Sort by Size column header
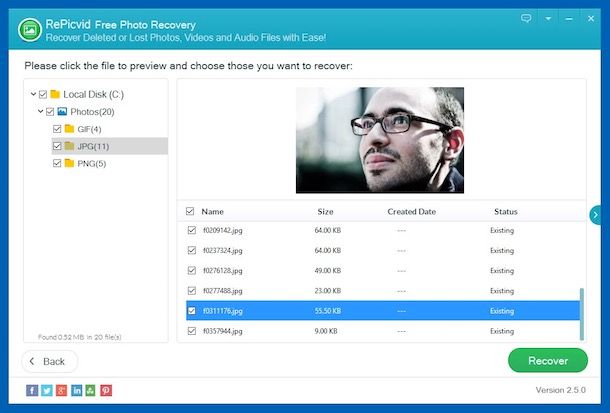This screenshot has width=610, height=413. [325, 212]
